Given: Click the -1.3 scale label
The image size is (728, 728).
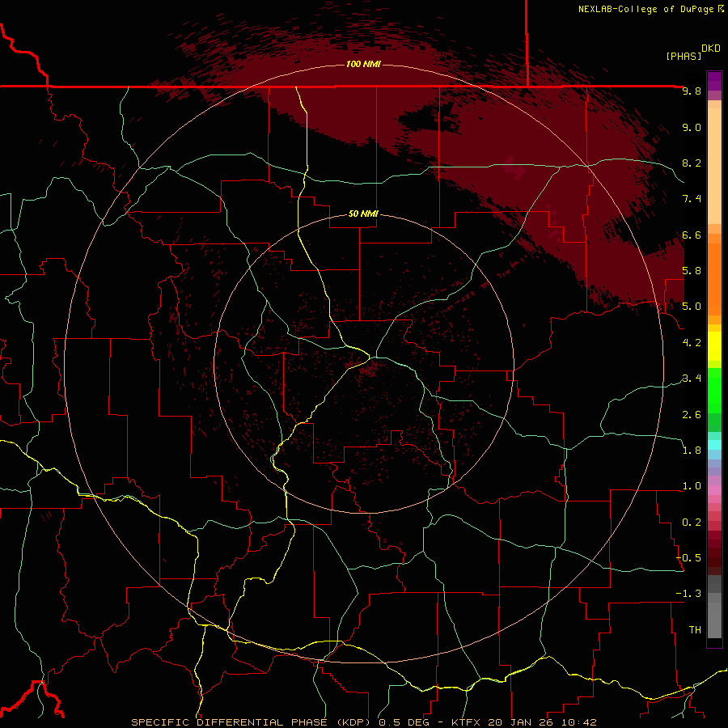Looking at the screenshot, I should [x=688, y=595].
